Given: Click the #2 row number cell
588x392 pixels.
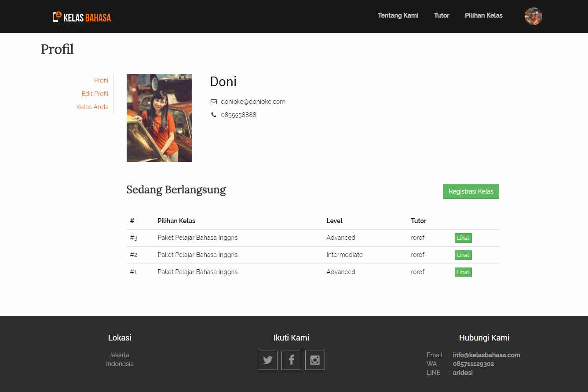Looking at the screenshot, I should point(134,255).
